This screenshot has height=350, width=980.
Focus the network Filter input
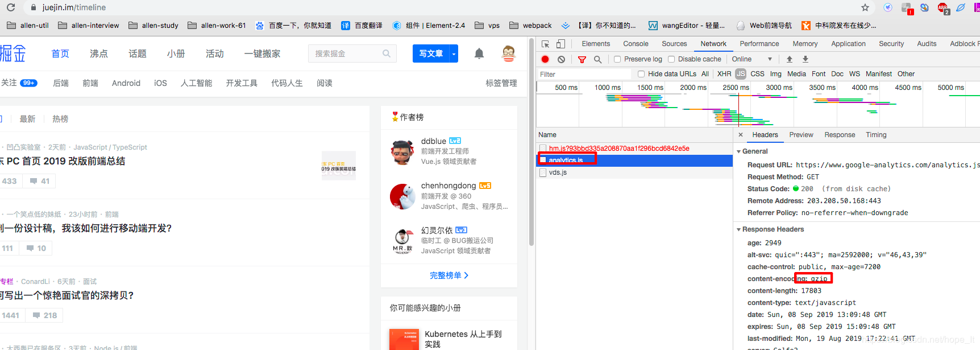point(584,74)
